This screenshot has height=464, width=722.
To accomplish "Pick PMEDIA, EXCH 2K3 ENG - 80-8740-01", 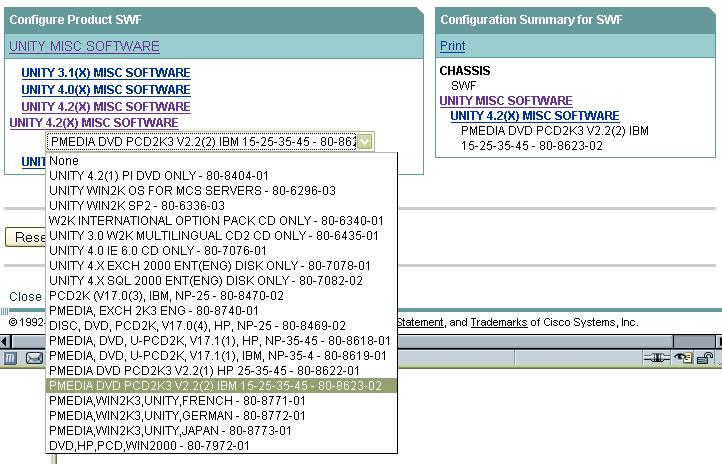I will click(221, 311).
